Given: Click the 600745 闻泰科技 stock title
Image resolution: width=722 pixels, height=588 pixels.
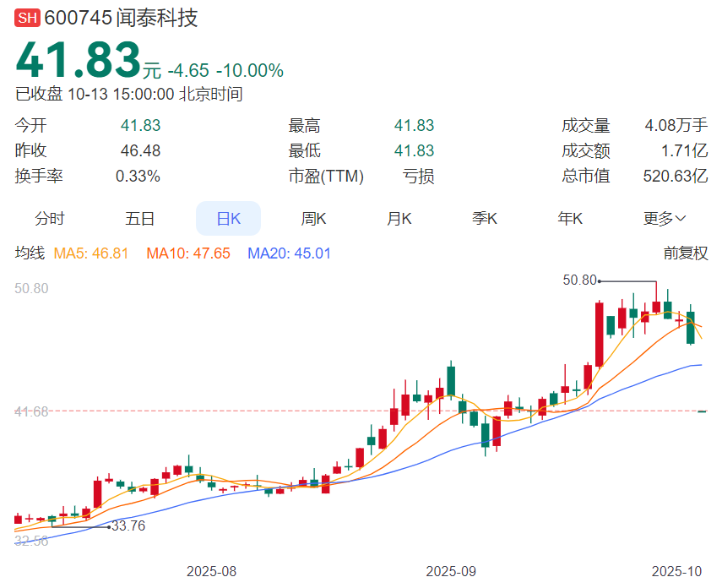Looking at the screenshot, I should 121,18.
